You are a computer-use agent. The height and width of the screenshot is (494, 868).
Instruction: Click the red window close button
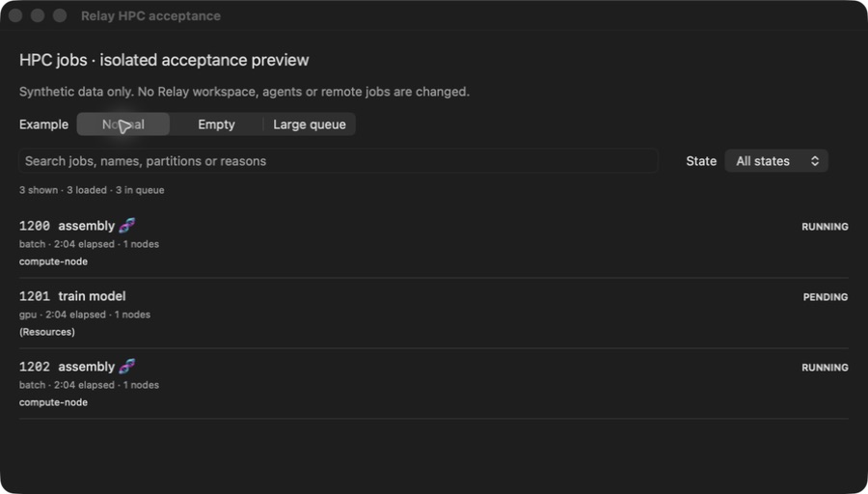pos(15,15)
